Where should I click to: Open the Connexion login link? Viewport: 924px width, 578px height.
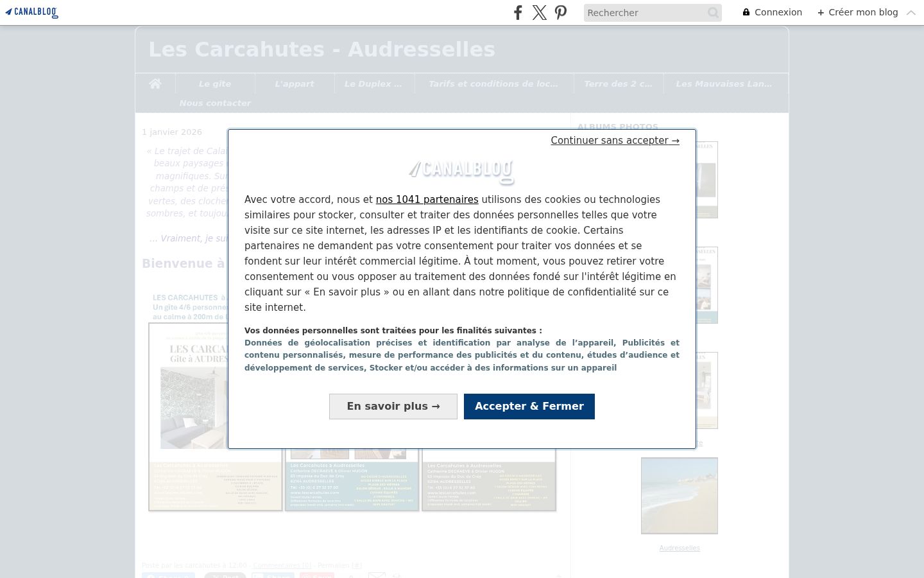point(772,12)
